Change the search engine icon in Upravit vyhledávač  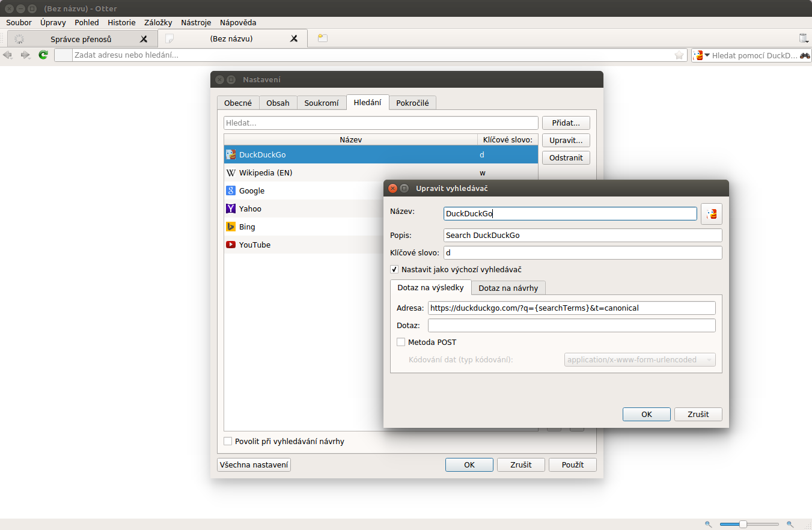click(712, 214)
